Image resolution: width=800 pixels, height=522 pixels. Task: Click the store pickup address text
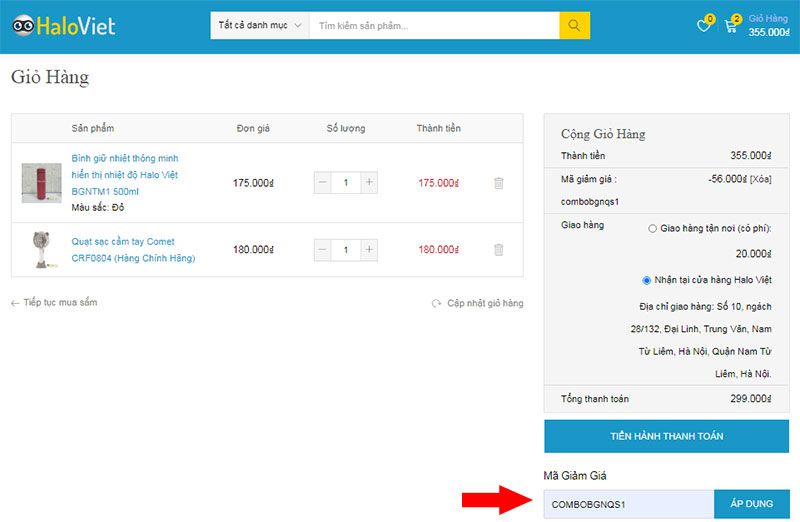click(702, 340)
